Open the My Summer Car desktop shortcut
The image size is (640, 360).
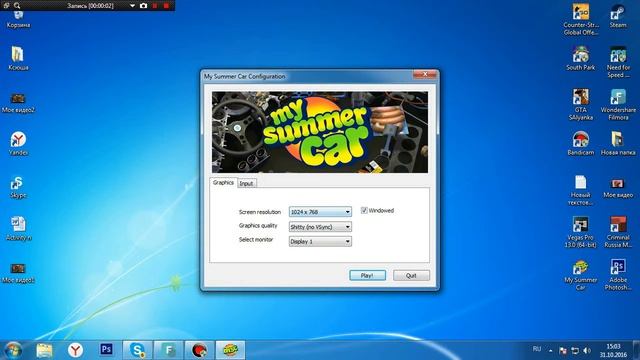(x=580, y=275)
